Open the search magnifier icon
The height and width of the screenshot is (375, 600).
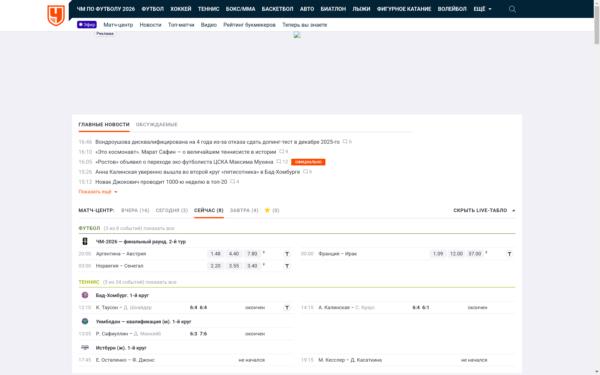coord(512,9)
